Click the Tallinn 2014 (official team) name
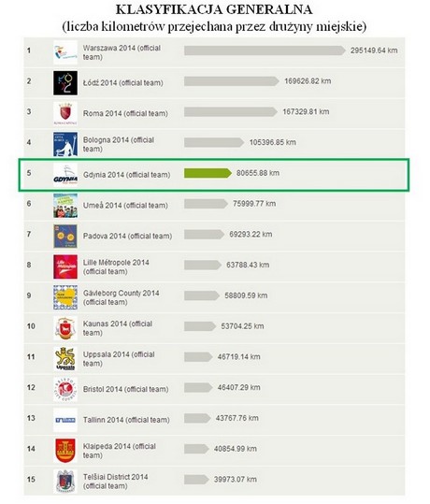430x504 pixels. click(x=126, y=420)
